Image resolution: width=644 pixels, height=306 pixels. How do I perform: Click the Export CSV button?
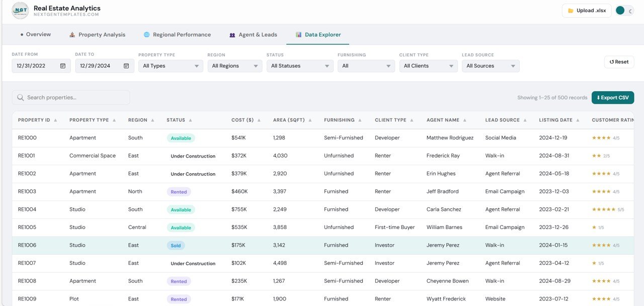[613, 97]
